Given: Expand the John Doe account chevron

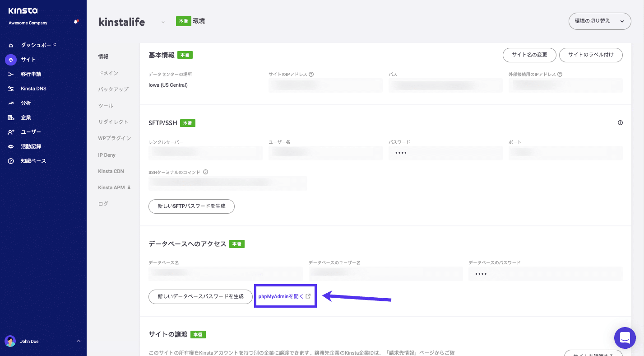Looking at the screenshot, I should pyautogui.click(x=78, y=341).
